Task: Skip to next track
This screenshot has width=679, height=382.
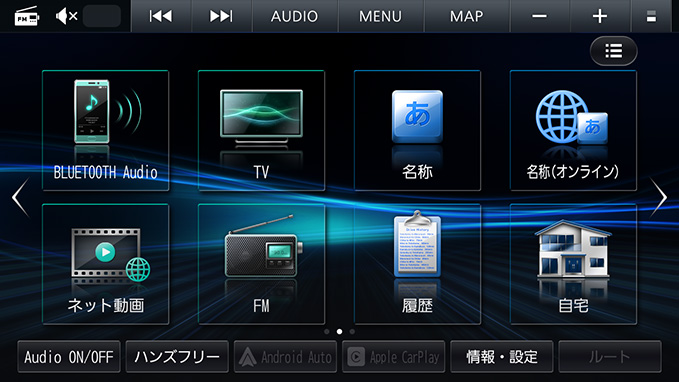Action: pyautogui.click(x=221, y=16)
